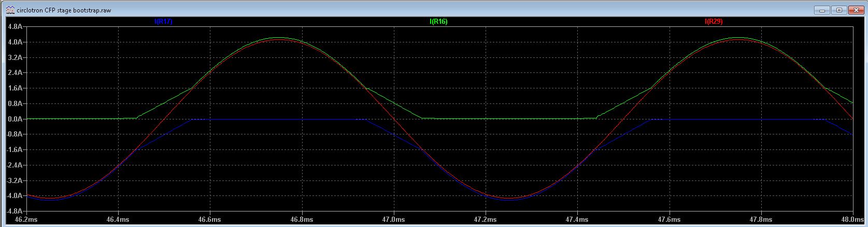Click the window title circlotron CFP stage bootstrap.raw
Image resolution: width=868 pixels, height=227 pixels.
(64, 10)
